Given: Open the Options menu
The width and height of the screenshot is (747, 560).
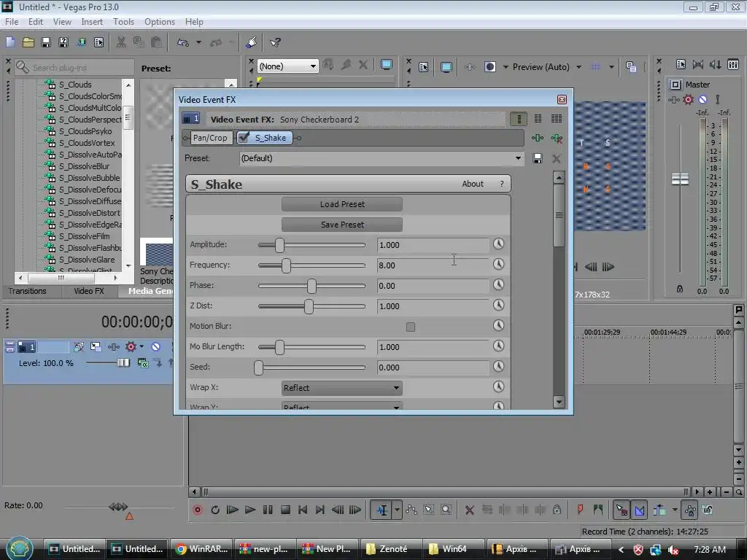Looking at the screenshot, I should (x=160, y=21).
